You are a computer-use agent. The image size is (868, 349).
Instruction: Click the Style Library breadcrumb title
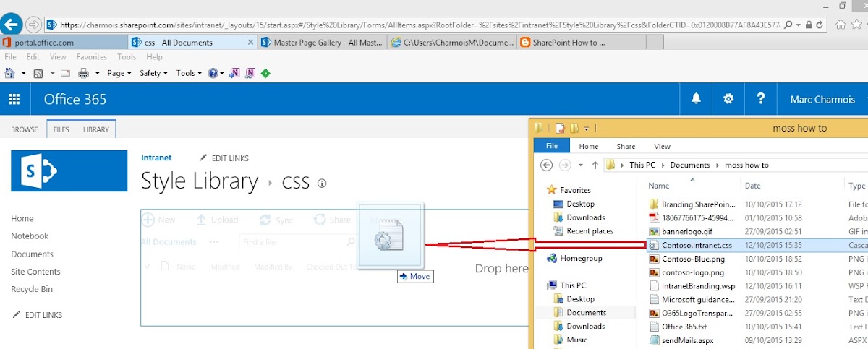(199, 181)
